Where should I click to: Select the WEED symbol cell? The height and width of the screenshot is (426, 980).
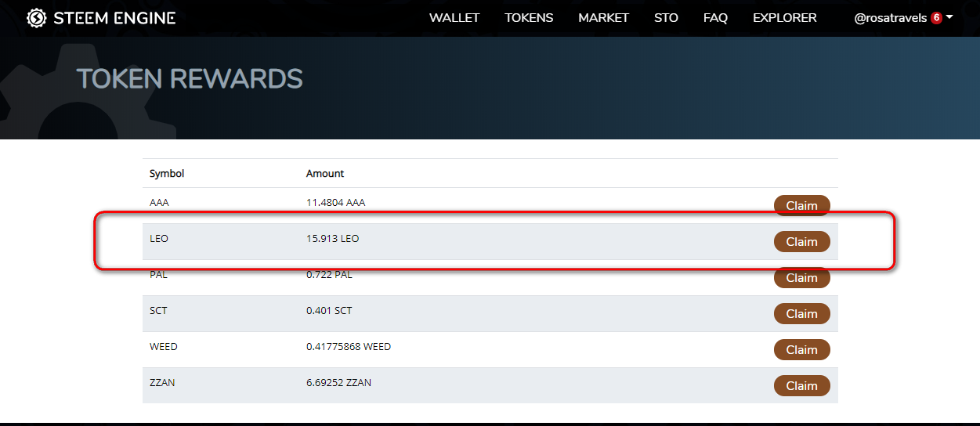(164, 347)
